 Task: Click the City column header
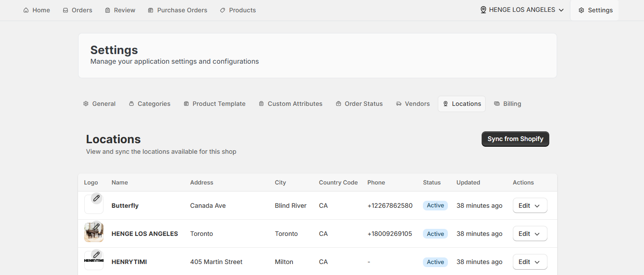pos(280,182)
